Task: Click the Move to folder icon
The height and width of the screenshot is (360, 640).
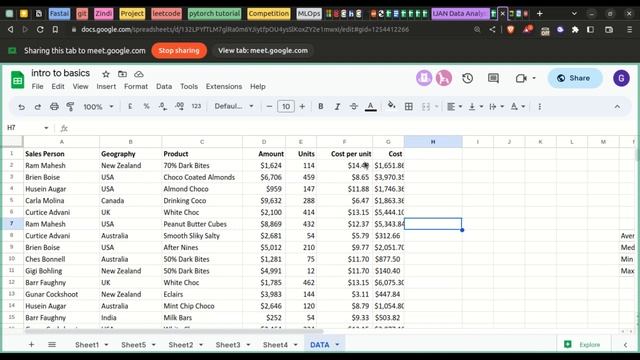Action: coord(122,74)
